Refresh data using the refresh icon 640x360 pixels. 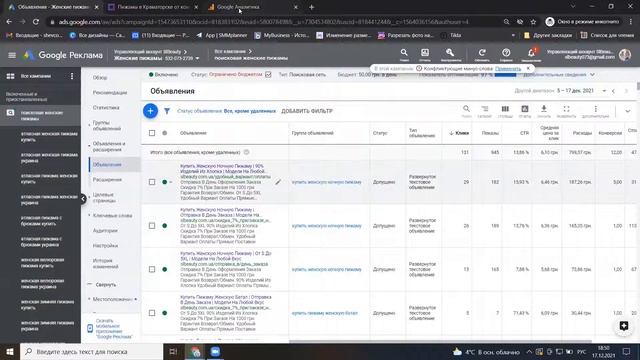482,54
